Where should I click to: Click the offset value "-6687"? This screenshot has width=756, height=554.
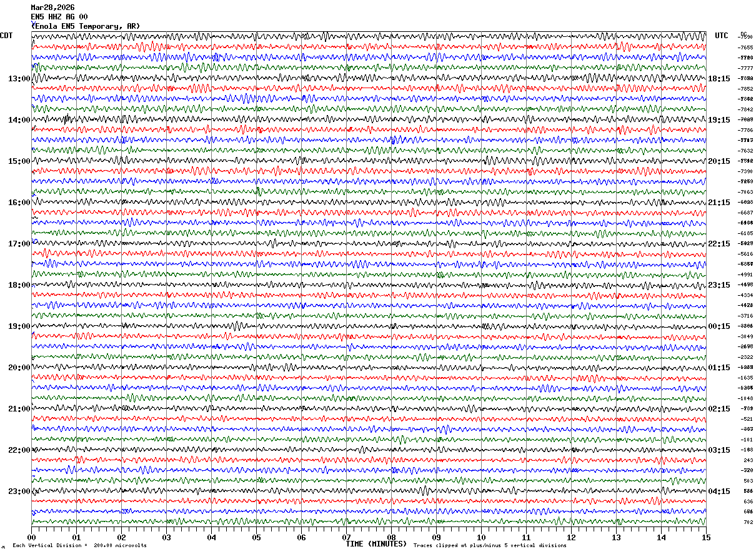745,213
